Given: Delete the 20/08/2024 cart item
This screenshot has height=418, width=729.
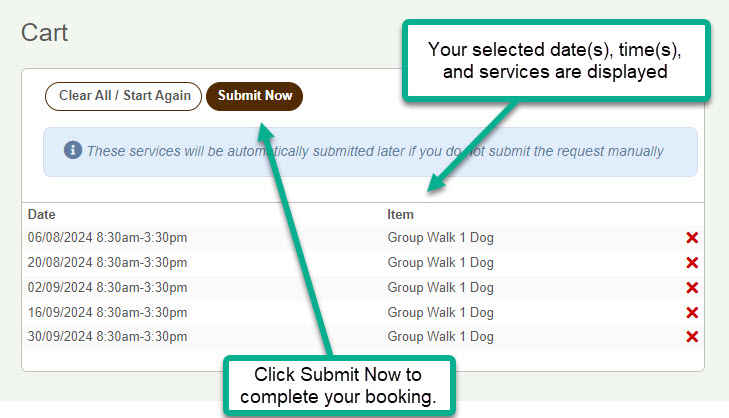Looking at the screenshot, I should click(x=692, y=263).
